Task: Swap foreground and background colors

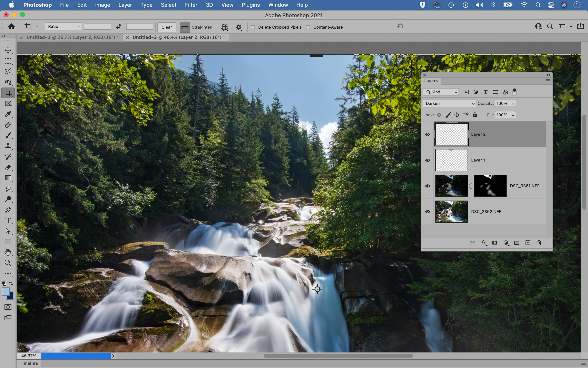Action: [x=11, y=283]
